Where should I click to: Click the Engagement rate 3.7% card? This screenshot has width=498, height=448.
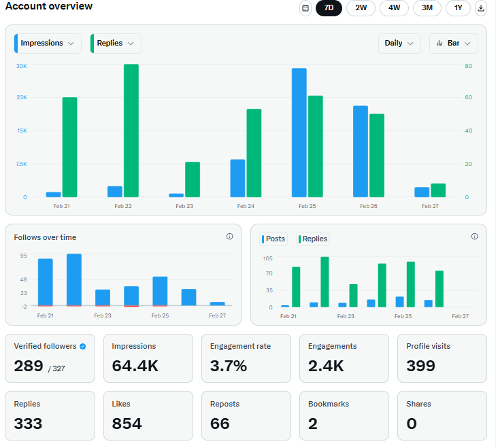[x=246, y=358]
